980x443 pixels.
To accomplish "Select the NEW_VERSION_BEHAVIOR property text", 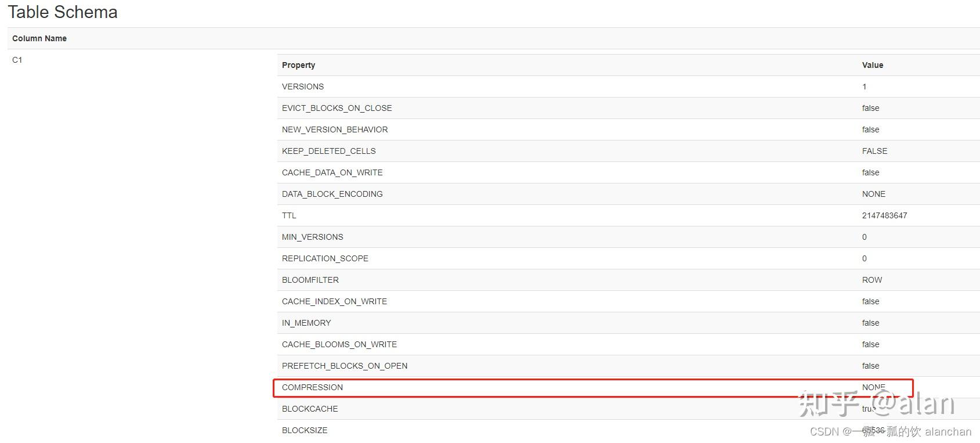I will pyautogui.click(x=335, y=129).
